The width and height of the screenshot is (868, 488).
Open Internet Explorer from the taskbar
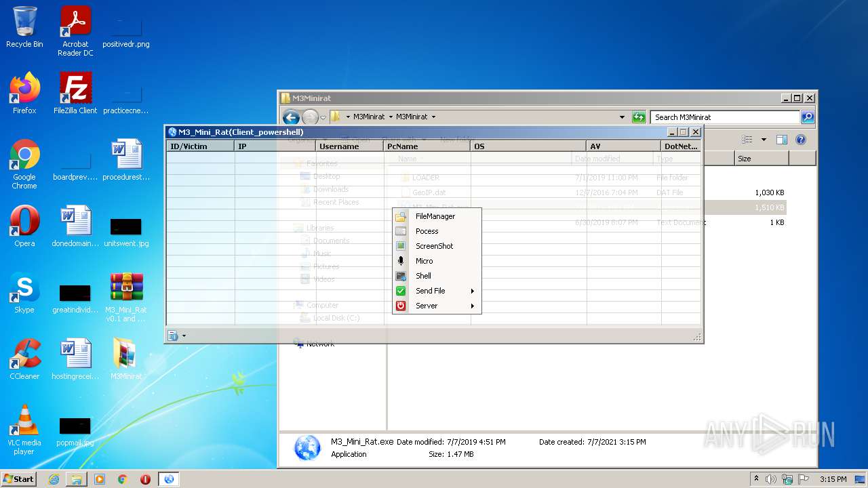(x=54, y=479)
